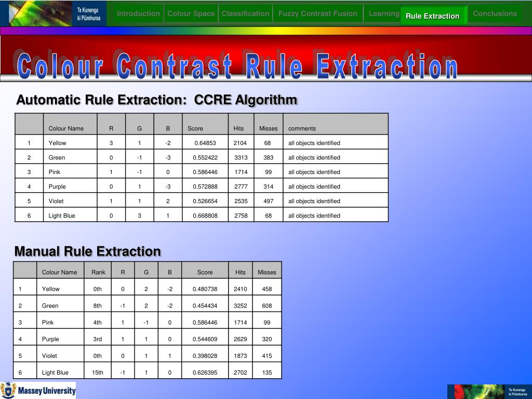The height and width of the screenshot is (399, 532).
Task: Click the rainbow spectrum bar under the tabs
Action: [266, 31]
